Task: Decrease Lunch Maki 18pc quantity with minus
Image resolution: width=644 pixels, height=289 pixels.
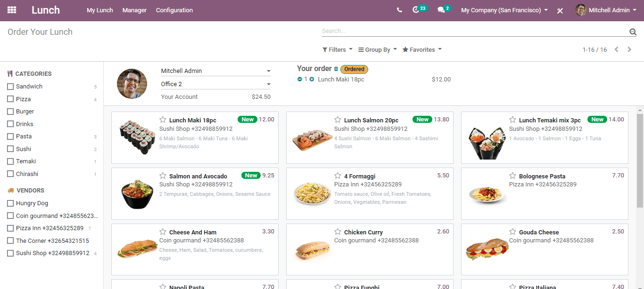Action: (299, 80)
